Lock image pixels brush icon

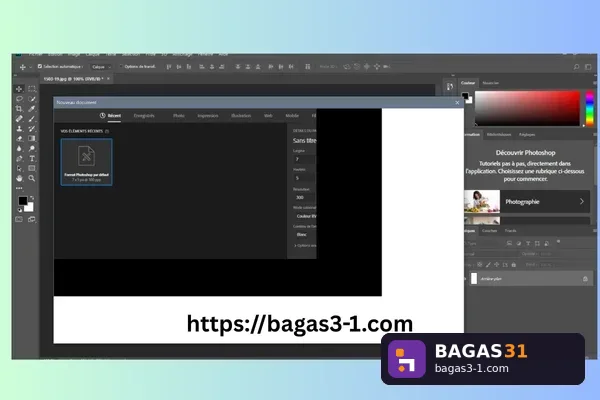(x=488, y=264)
